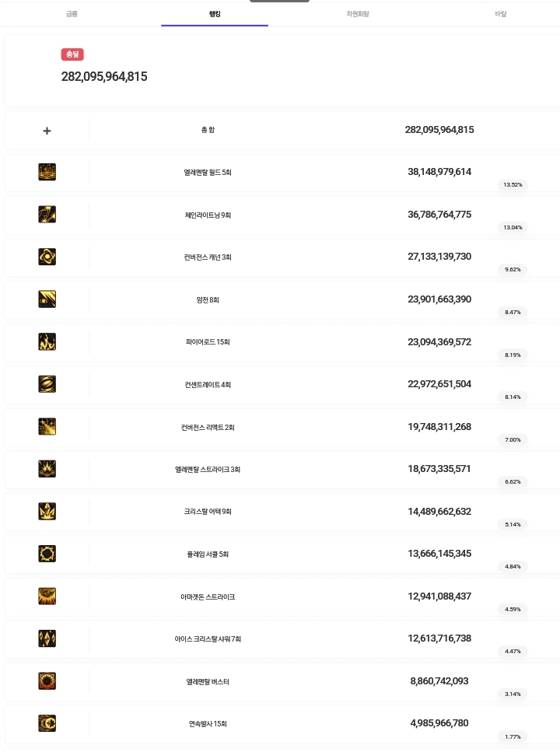The image size is (560, 752).
Task: Select the 컨버전스 리액트 skill icon
Action: tap(47, 426)
